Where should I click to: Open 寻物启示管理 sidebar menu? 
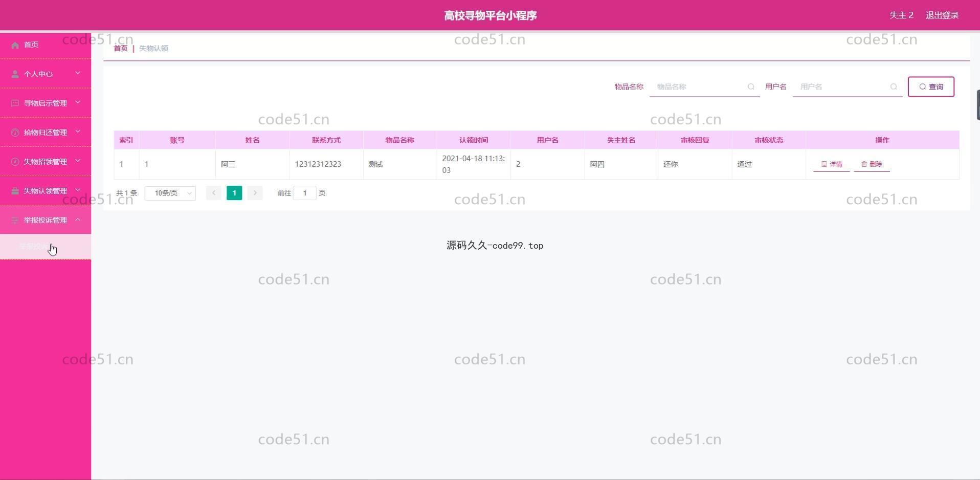coord(46,103)
